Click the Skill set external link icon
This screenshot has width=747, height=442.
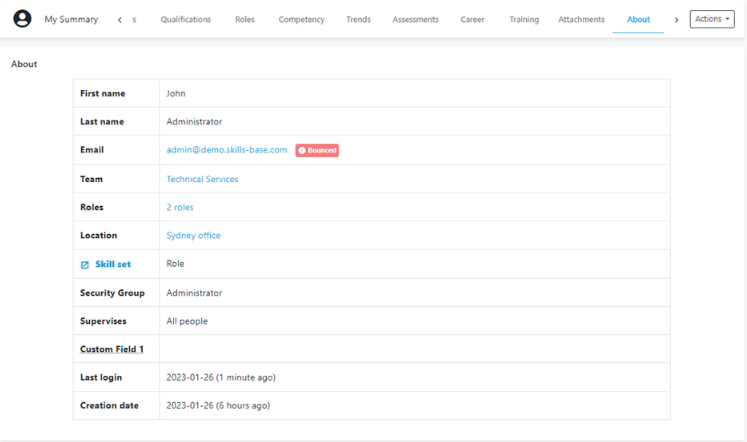[85, 265]
